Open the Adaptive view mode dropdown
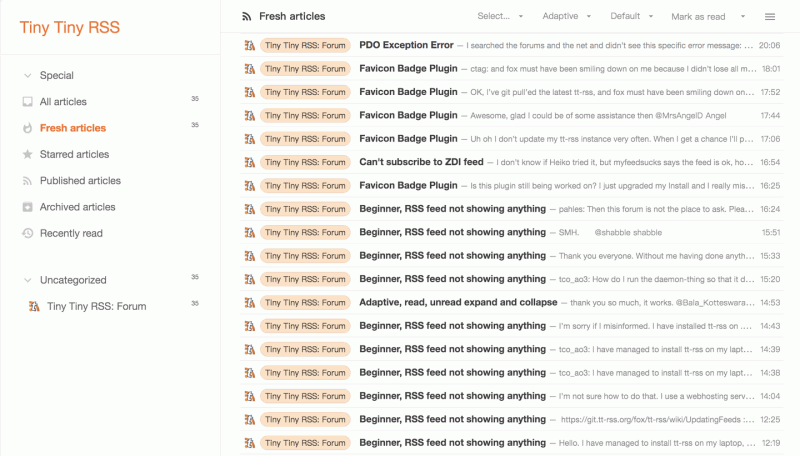The width and height of the screenshot is (800, 456). click(x=566, y=16)
